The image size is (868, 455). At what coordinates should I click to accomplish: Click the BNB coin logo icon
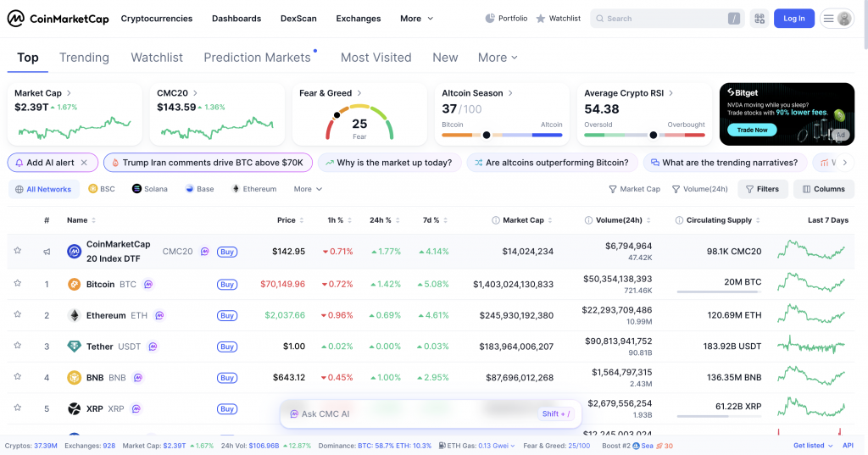75,378
